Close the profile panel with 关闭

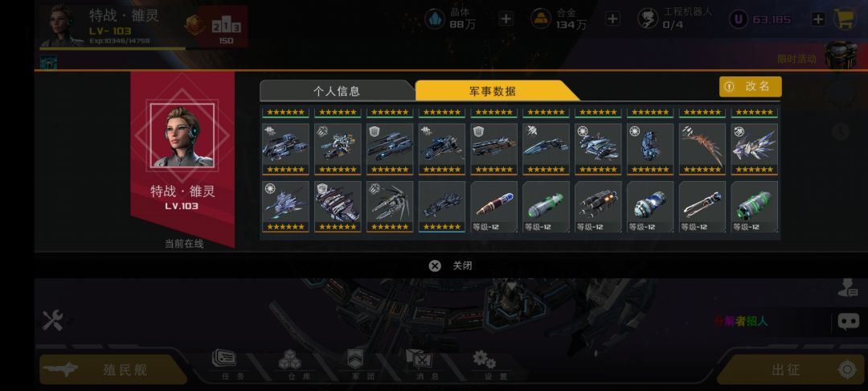click(x=450, y=265)
